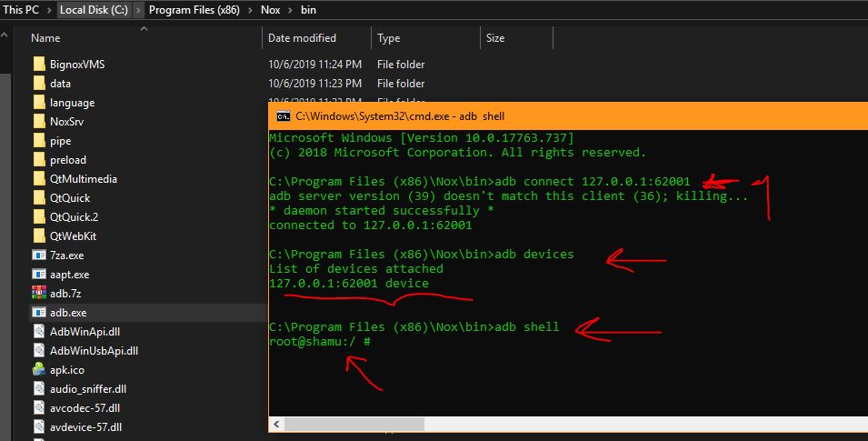Click the adb.7z archive icon
Image resolution: width=868 pixels, height=441 pixels.
pyautogui.click(x=39, y=293)
